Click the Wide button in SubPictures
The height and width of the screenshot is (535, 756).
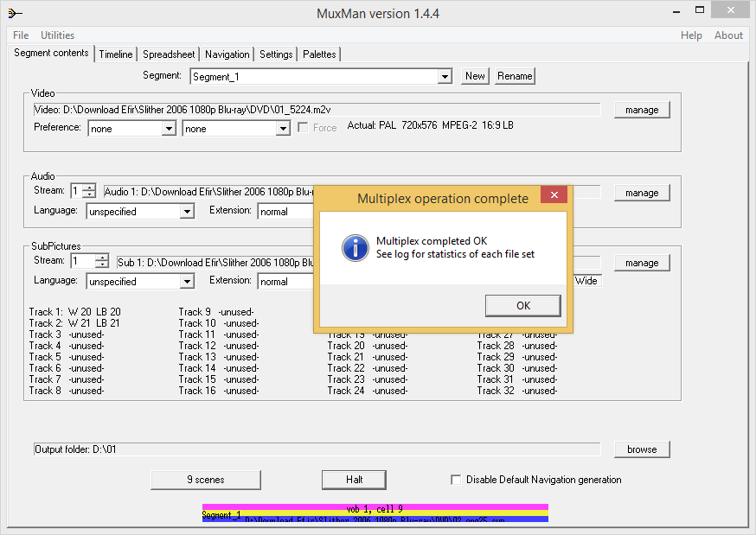[x=586, y=281]
